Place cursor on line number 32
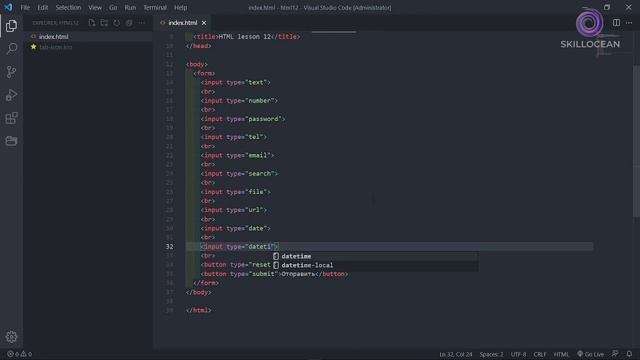Viewport: 640px width, 360px height. point(169,247)
